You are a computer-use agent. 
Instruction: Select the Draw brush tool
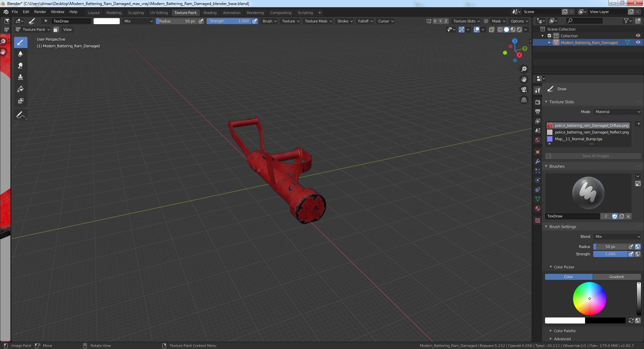(20, 42)
